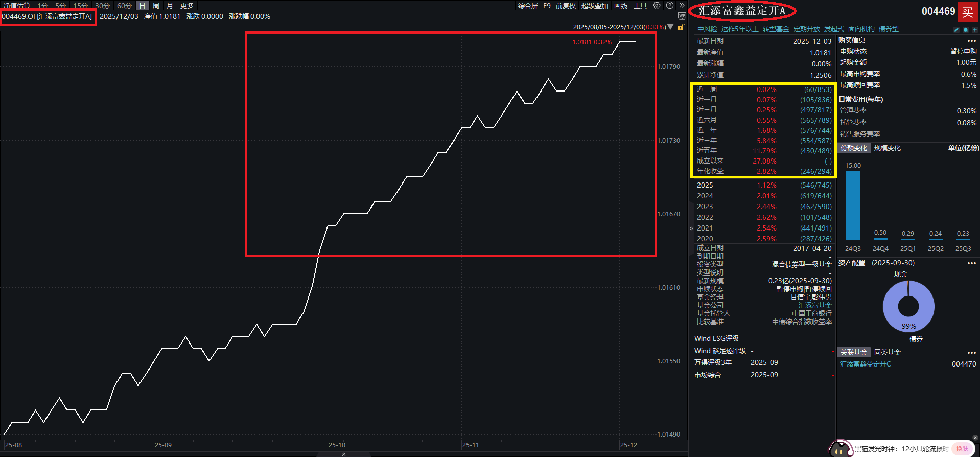Click the 2024 annual return 2.01% row
The width and height of the screenshot is (980, 457).
coord(764,196)
